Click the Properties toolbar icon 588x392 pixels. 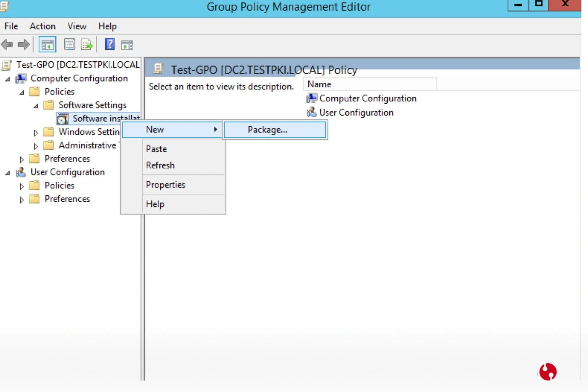[x=69, y=45]
